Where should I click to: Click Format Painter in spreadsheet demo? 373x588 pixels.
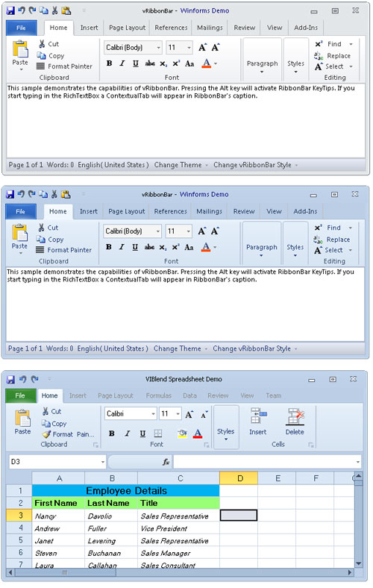68,434
